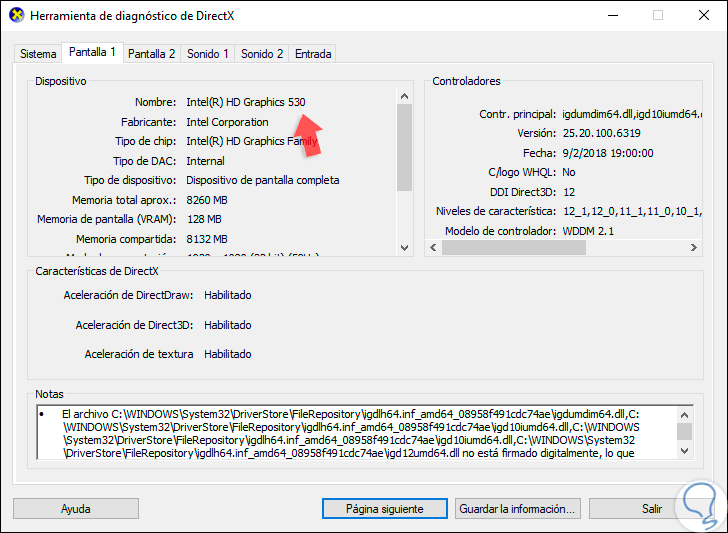The image size is (728, 533).
Task: Click the Página siguiente button
Action: pos(384,509)
